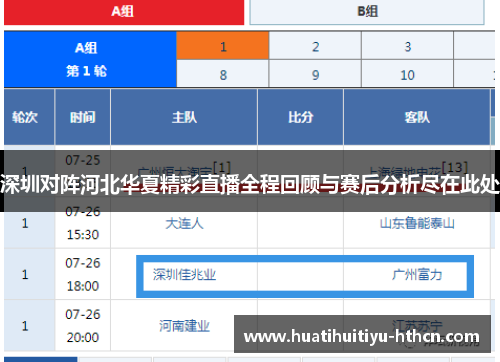
Task: Open the 河南建业 team link
Action: [x=184, y=326]
